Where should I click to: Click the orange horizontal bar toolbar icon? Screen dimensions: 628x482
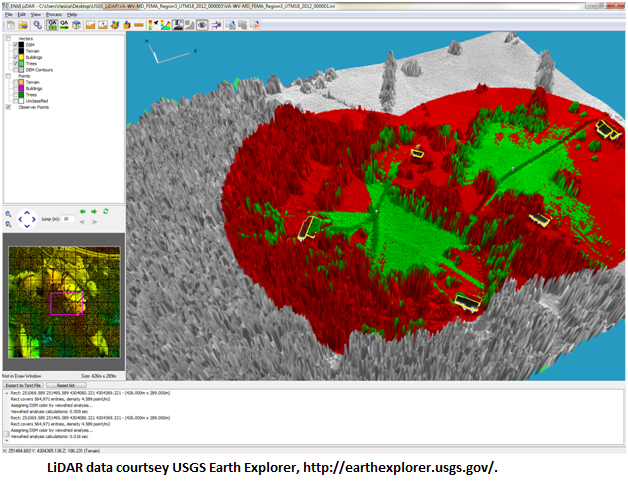point(139,25)
